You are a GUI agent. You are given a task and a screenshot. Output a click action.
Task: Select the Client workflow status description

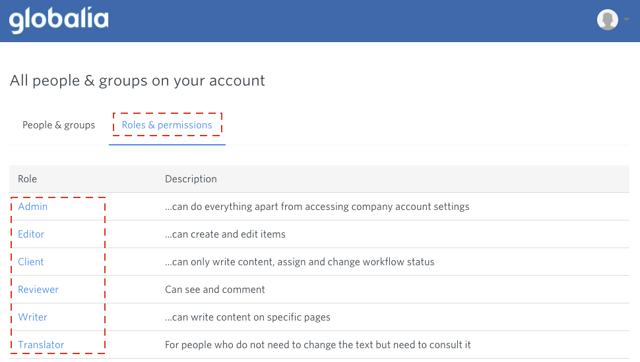300,262
